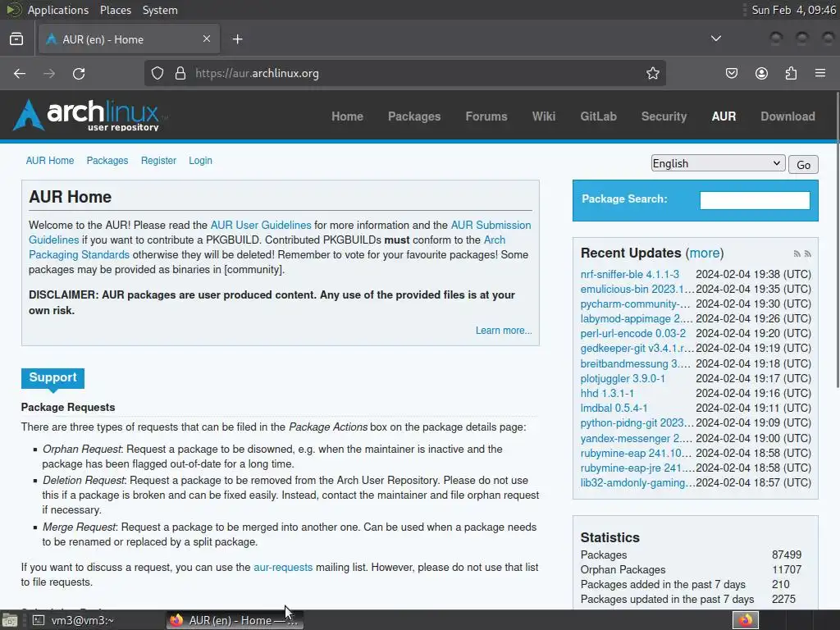
Task: Click the Learn more... link
Action: tap(504, 331)
